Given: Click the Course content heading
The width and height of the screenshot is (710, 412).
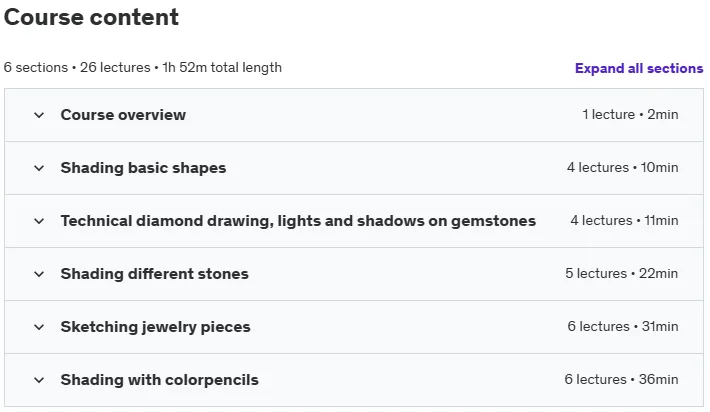Looking at the screenshot, I should pyautogui.click(x=91, y=17).
